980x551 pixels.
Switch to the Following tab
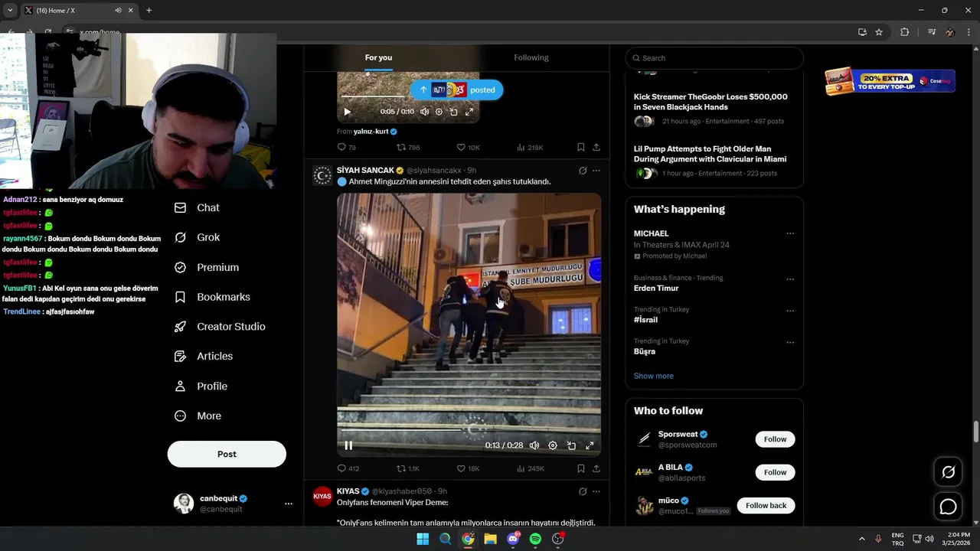tap(531, 58)
